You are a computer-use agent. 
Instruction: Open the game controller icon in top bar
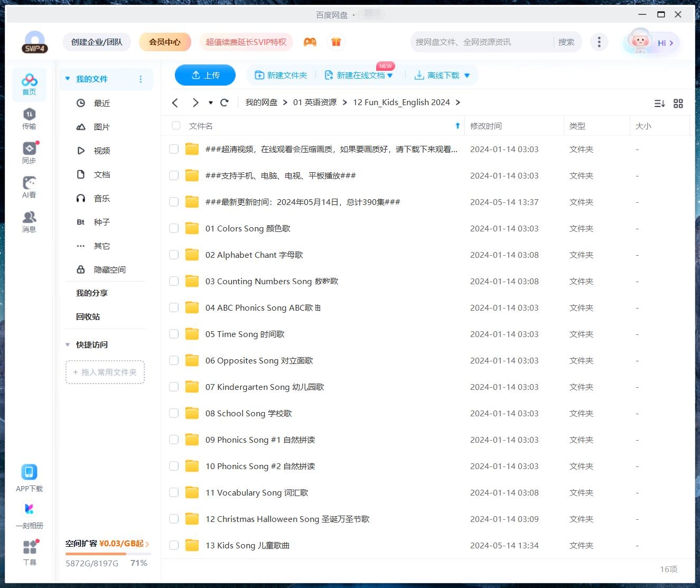(310, 41)
